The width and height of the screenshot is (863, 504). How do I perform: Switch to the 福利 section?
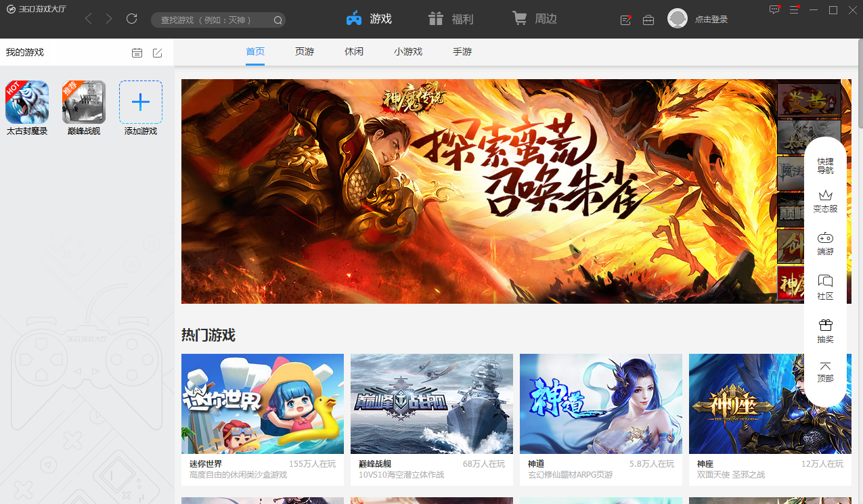451,19
